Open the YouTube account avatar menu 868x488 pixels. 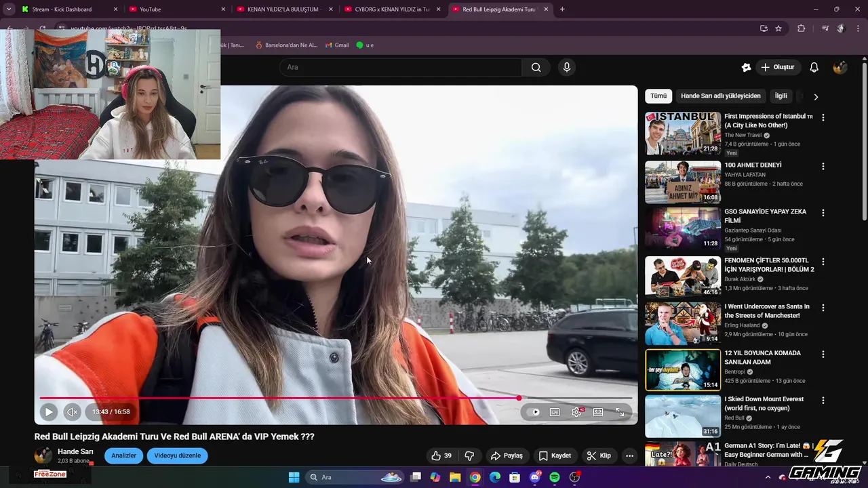(840, 67)
